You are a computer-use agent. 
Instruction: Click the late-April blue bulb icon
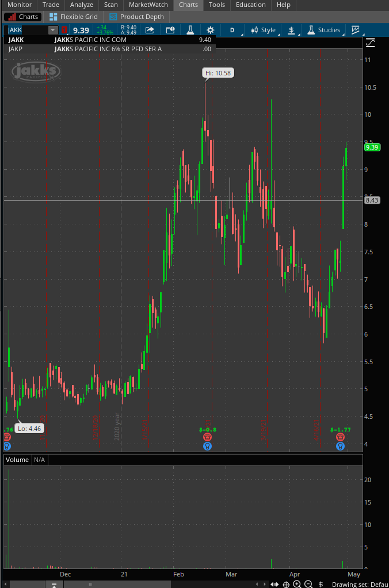(x=340, y=446)
